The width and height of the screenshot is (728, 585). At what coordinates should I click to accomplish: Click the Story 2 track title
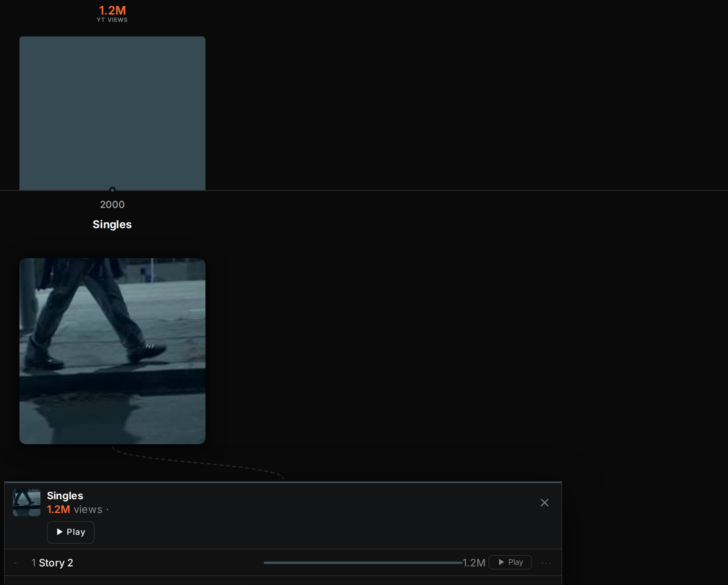click(56, 563)
